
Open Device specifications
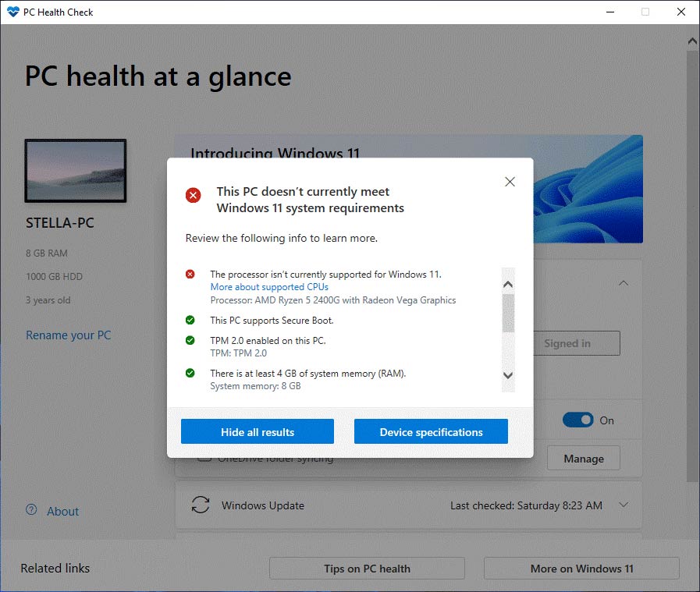[431, 431]
